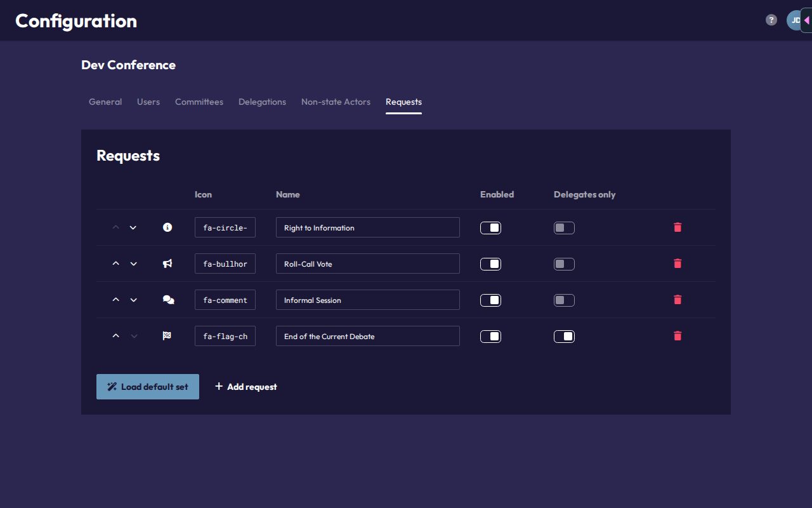Image resolution: width=812 pixels, height=508 pixels.
Task: Click Add request
Action: [x=246, y=387]
